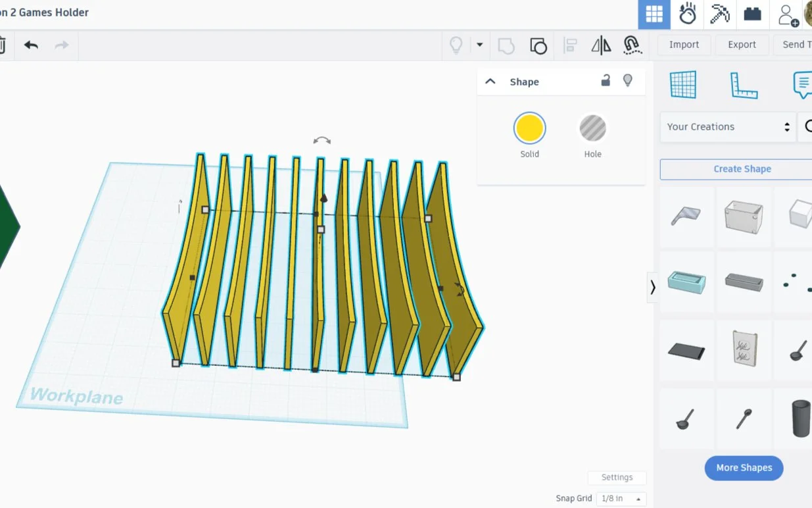Choose the Solid yellow color swatch
The height and width of the screenshot is (508, 812).
[529, 128]
